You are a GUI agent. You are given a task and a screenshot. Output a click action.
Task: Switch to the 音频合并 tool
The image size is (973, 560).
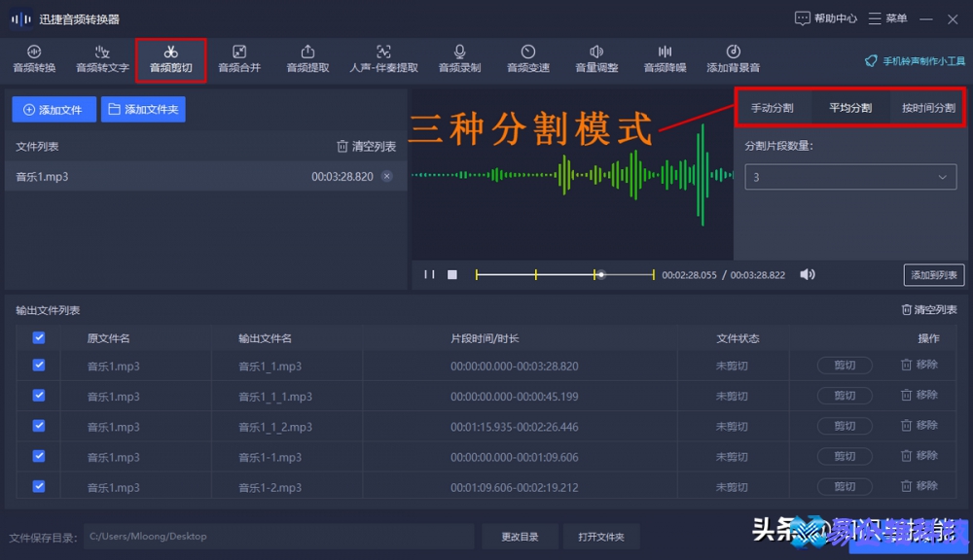239,58
